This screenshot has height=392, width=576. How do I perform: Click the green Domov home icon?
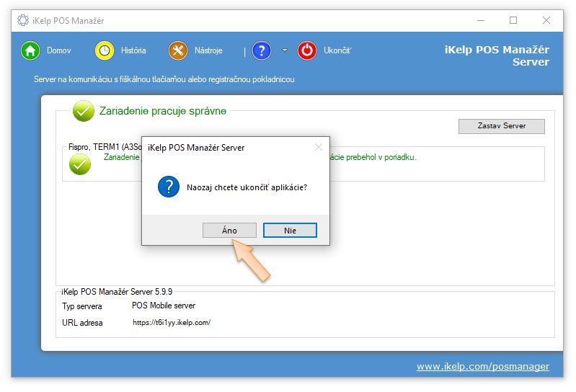(x=30, y=50)
